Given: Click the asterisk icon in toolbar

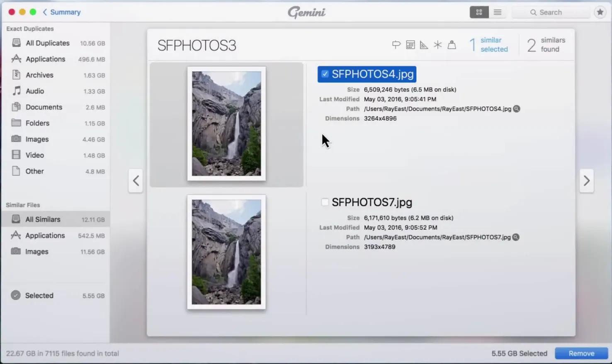Looking at the screenshot, I should pyautogui.click(x=438, y=45).
